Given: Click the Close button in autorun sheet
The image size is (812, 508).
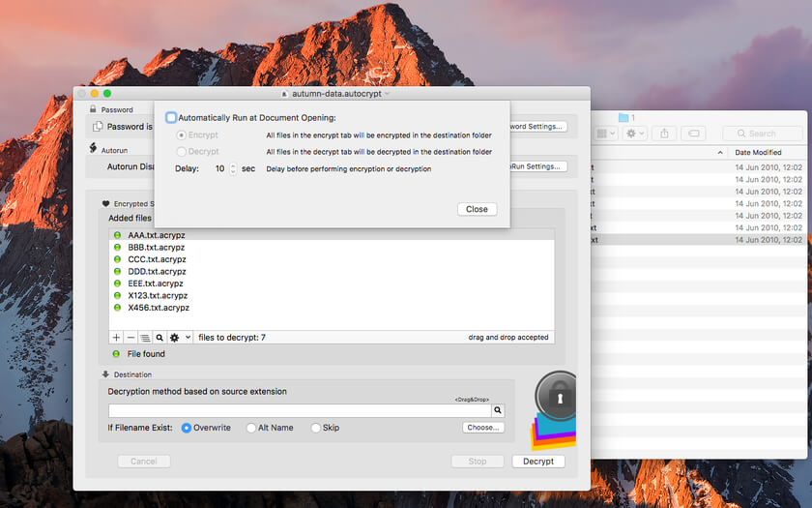Looking at the screenshot, I should pyautogui.click(x=477, y=209).
